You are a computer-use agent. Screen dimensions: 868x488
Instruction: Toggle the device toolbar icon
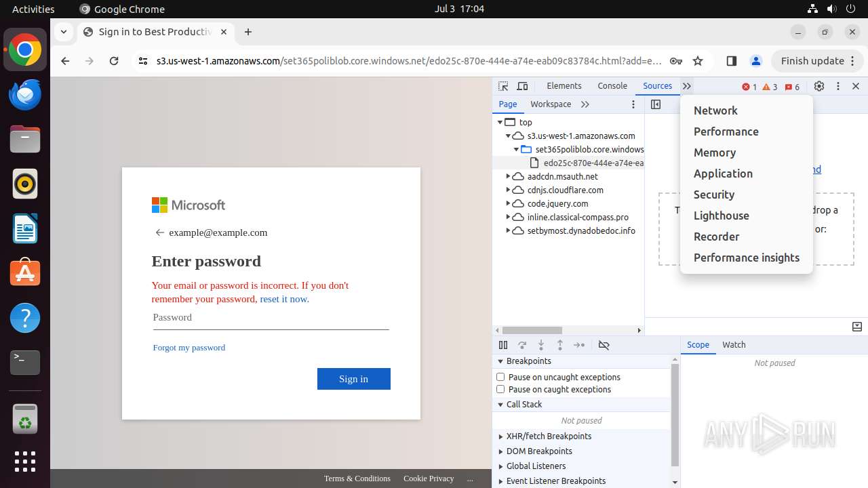click(x=522, y=86)
